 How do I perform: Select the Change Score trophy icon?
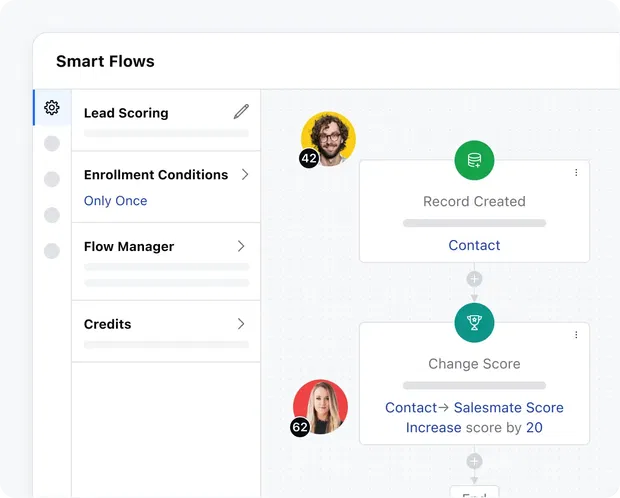(x=474, y=323)
